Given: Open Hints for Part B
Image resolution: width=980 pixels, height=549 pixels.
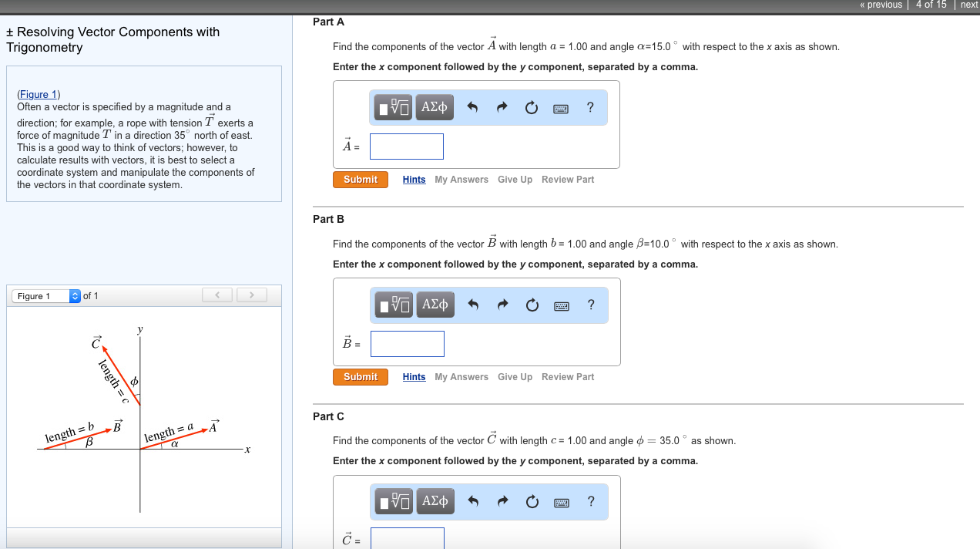Looking at the screenshot, I should tap(414, 376).
